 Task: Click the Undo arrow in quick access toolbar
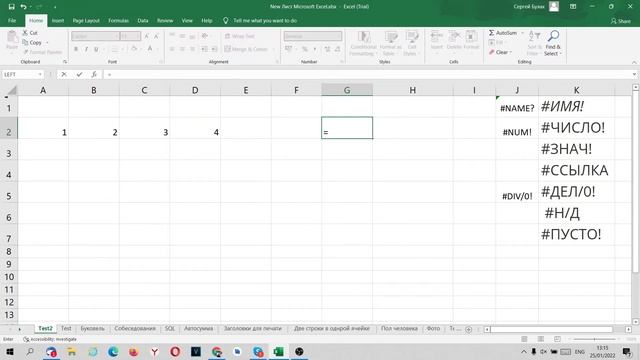[24, 7]
